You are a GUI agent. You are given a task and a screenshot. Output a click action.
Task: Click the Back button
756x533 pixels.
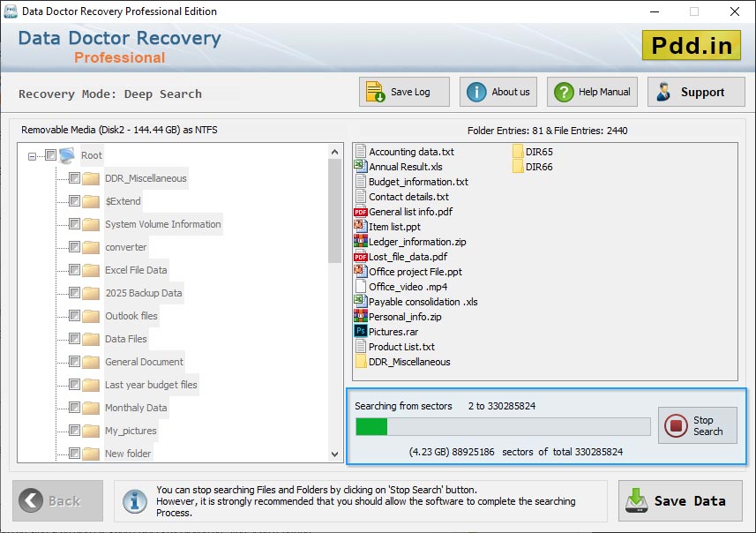pos(58,500)
